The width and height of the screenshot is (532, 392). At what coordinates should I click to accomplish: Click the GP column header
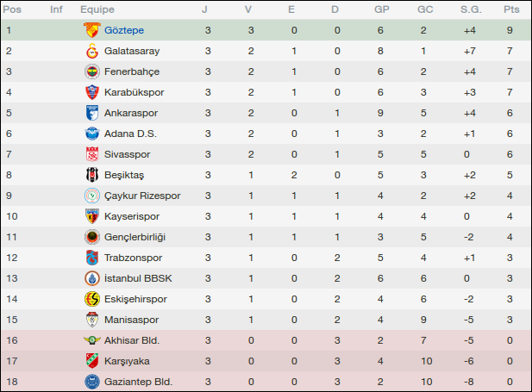click(381, 9)
